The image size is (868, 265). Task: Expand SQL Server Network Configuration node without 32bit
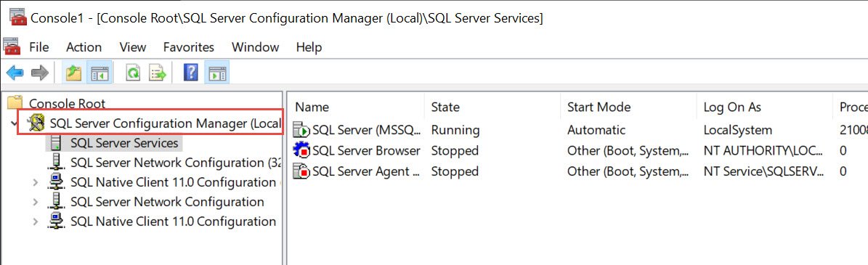(x=36, y=202)
